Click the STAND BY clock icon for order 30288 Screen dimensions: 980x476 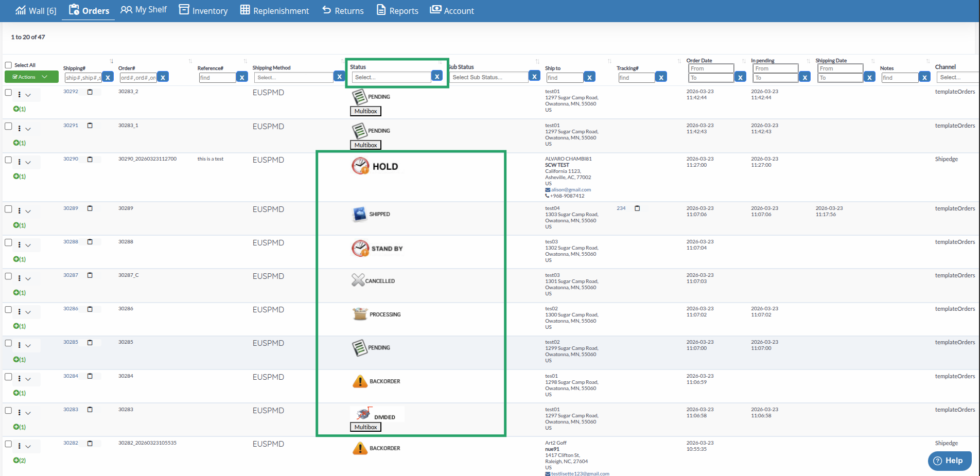click(360, 248)
